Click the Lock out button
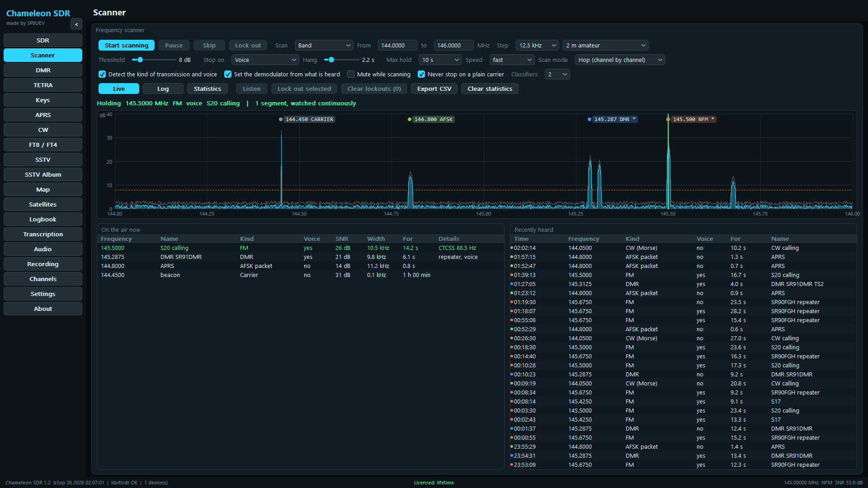This screenshot has width=868, height=488. point(248,46)
